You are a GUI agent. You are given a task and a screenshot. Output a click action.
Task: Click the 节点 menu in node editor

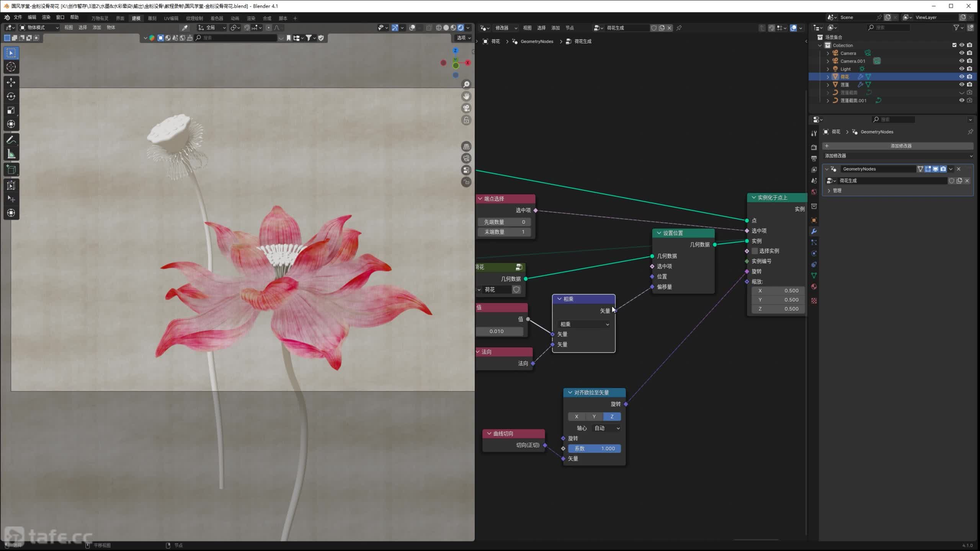(x=570, y=28)
